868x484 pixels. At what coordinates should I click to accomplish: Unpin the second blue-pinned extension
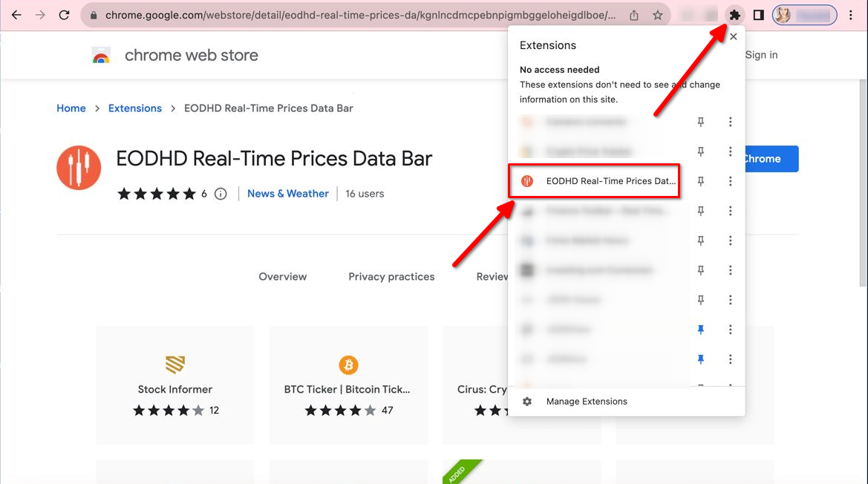click(700, 359)
